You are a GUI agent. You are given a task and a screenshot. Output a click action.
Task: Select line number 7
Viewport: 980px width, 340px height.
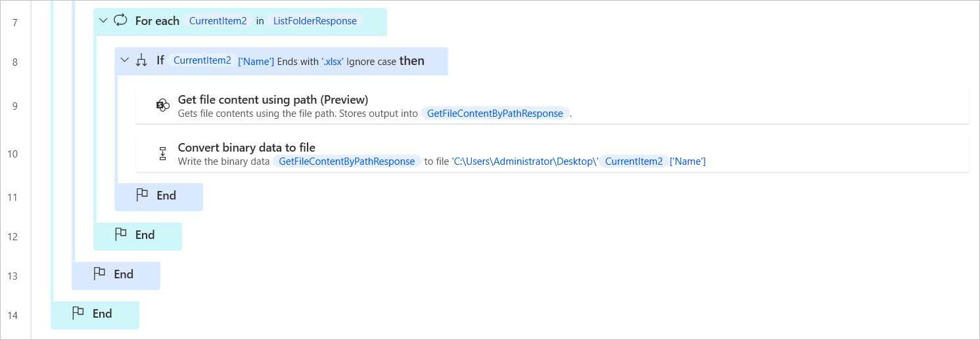(14, 23)
